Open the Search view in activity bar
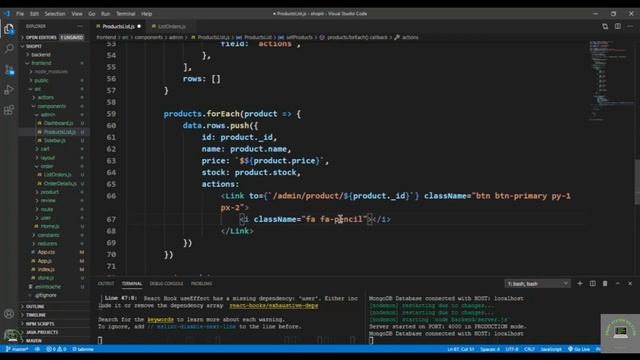The width and height of the screenshot is (640, 360). (9, 49)
